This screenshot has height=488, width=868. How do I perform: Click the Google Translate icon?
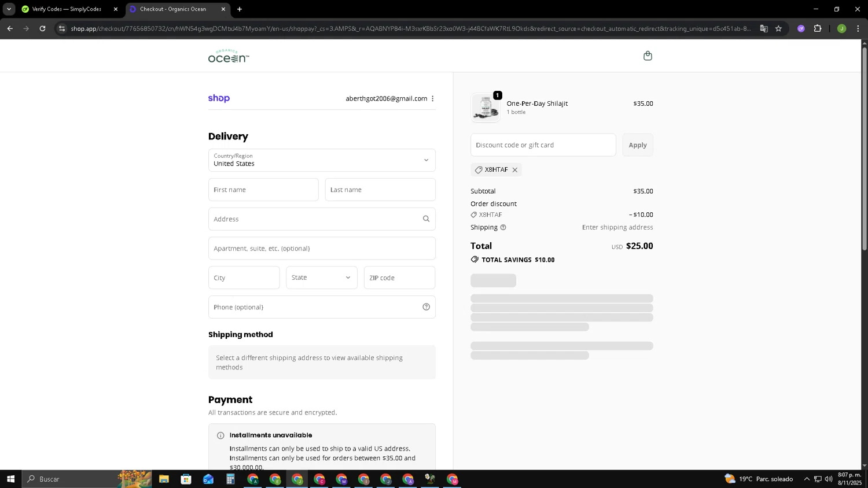point(764,28)
